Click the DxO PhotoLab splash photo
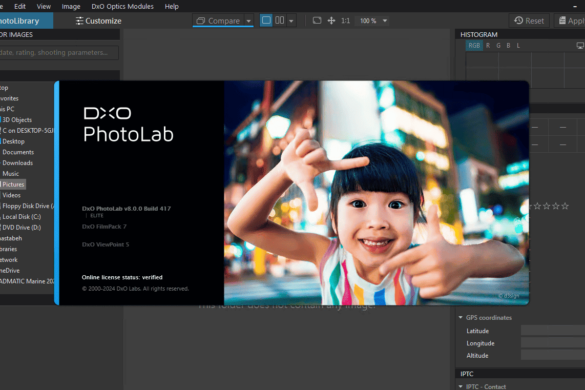The image size is (585, 390). click(376, 193)
